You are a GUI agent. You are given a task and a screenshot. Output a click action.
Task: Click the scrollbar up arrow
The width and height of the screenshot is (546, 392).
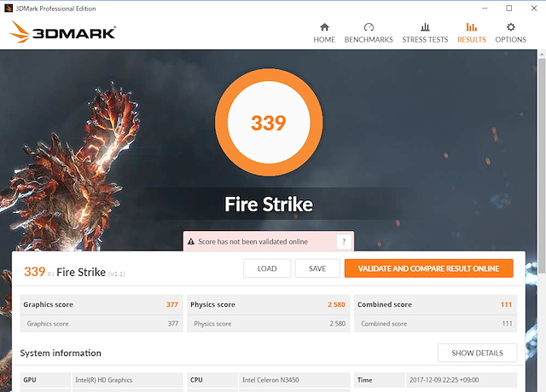click(542, 55)
